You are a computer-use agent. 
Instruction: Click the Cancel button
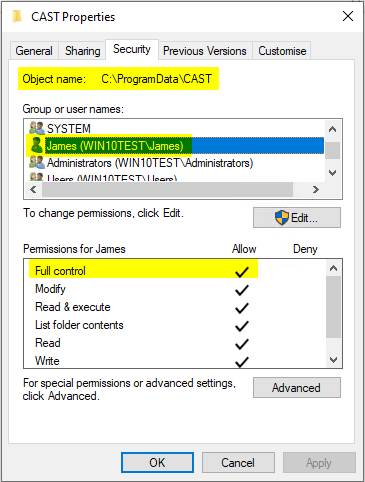click(x=238, y=463)
